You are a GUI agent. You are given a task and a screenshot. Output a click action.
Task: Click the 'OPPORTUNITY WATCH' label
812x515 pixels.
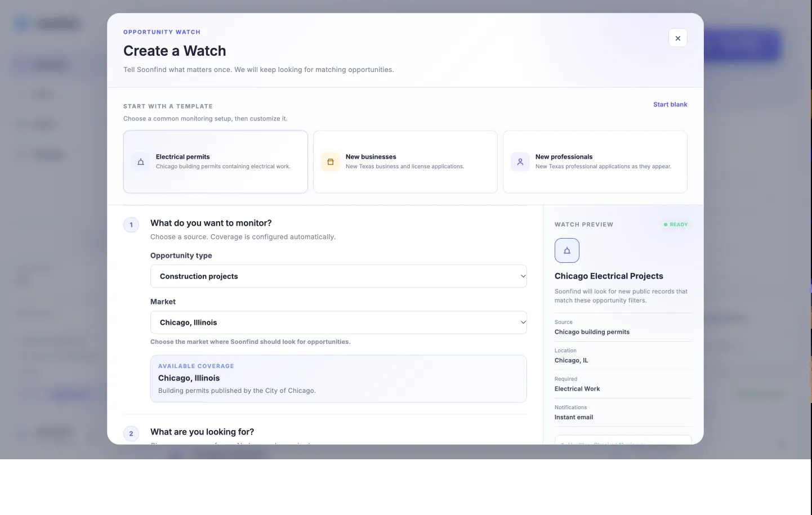[x=162, y=32]
